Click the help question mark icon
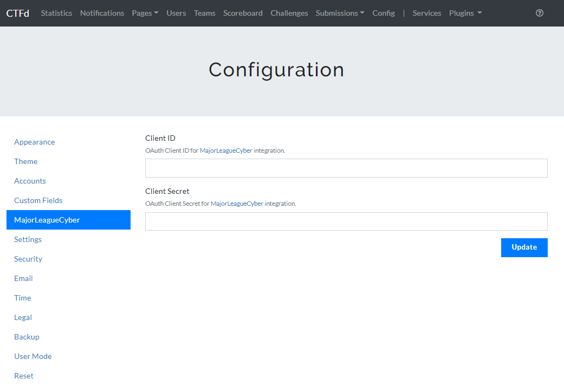 click(539, 13)
